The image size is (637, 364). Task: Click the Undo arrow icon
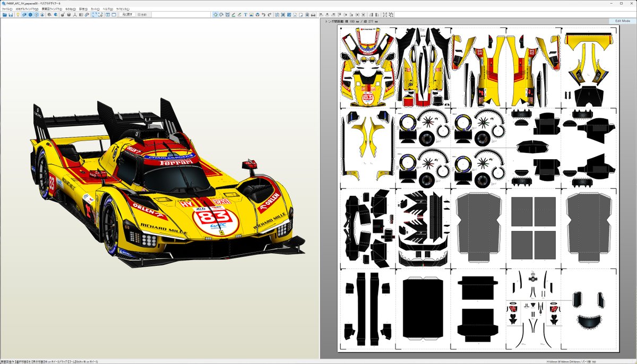[x=263, y=15]
